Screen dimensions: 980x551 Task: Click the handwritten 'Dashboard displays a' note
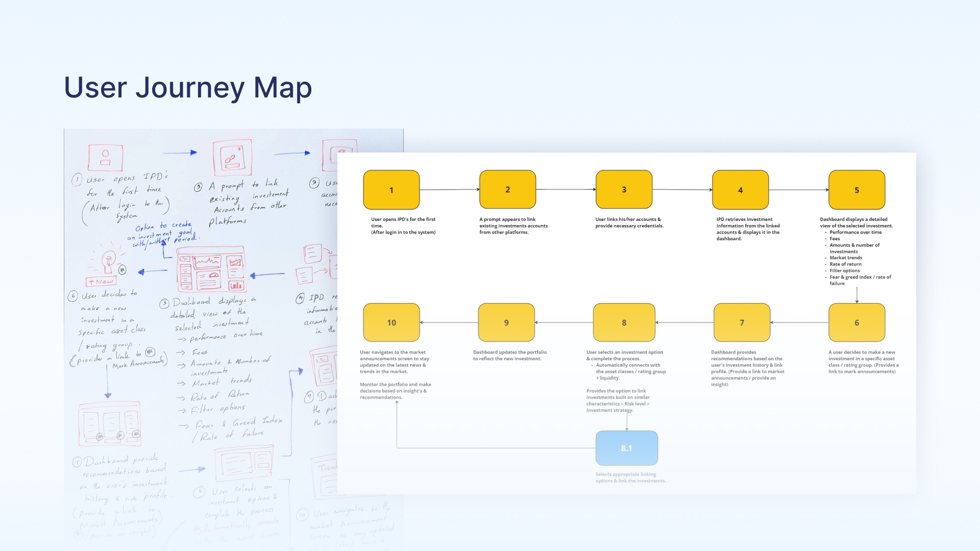(x=214, y=301)
